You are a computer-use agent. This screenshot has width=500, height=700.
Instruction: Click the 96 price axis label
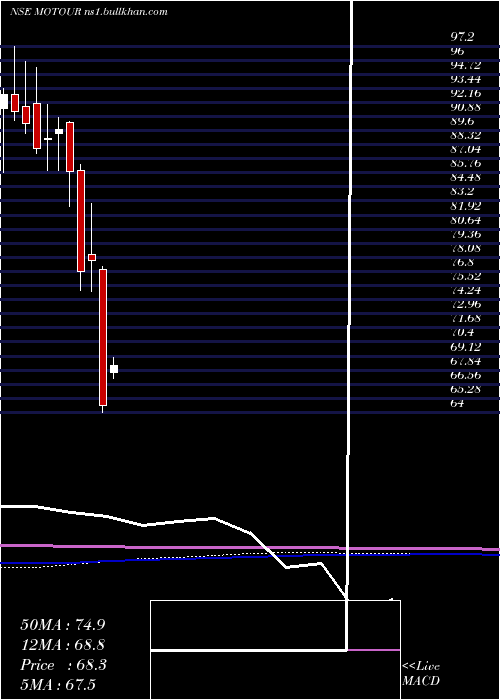pyautogui.click(x=458, y=51)
